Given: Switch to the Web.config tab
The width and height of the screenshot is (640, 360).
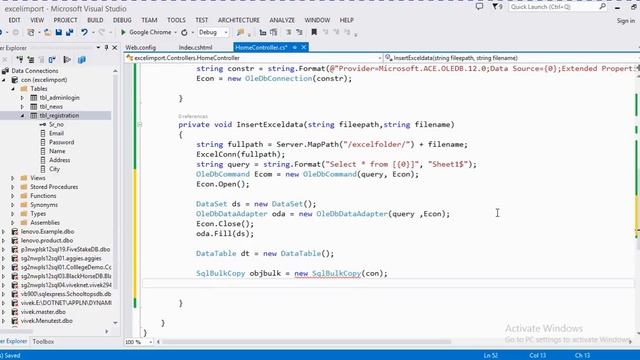Looking at the screenshot, I should pos(141,47).
